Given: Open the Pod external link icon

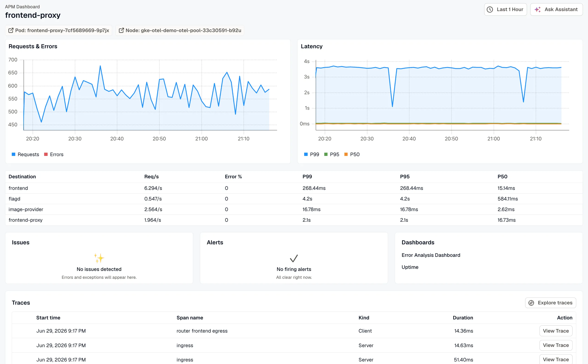Looking at the screenshot, I should tap(11, 30).
